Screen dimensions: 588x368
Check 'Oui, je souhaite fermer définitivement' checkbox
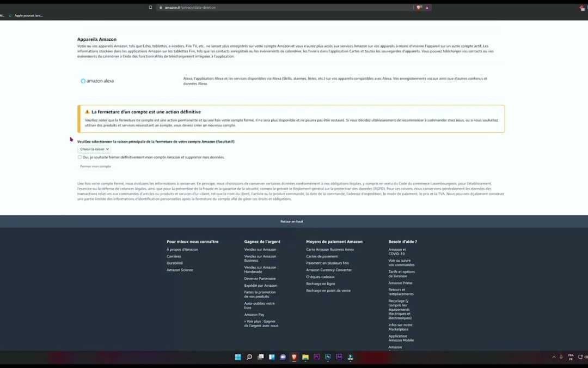pyautogui.click(x=79, y=158)
